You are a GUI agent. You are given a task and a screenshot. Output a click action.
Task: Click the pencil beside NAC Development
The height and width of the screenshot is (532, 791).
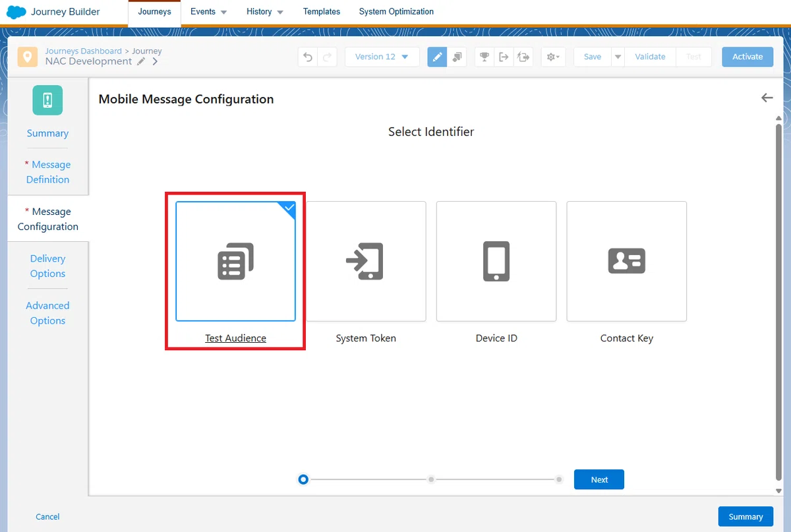141,61
